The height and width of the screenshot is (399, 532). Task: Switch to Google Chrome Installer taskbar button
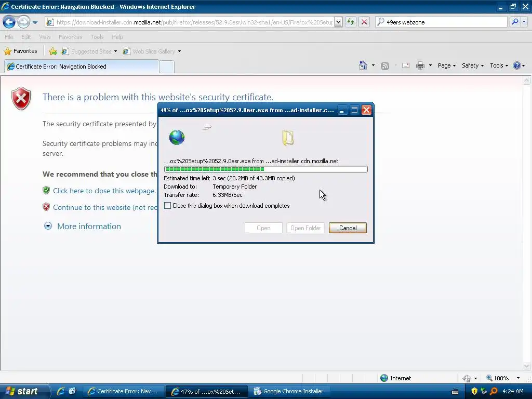pyautogui.click(x=290, y=392)
